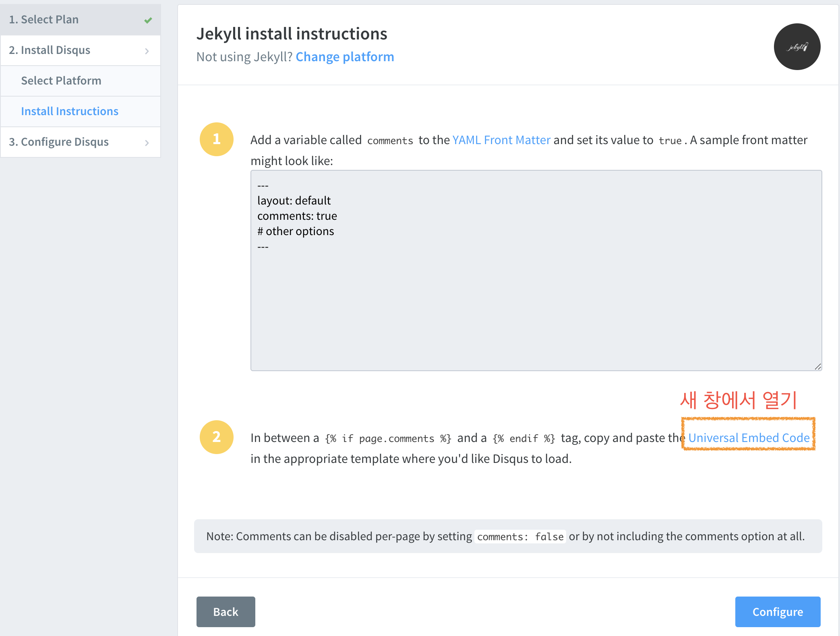Expand the Install Disqus chevron
This screenshot has height=636, width=840.
147,51
